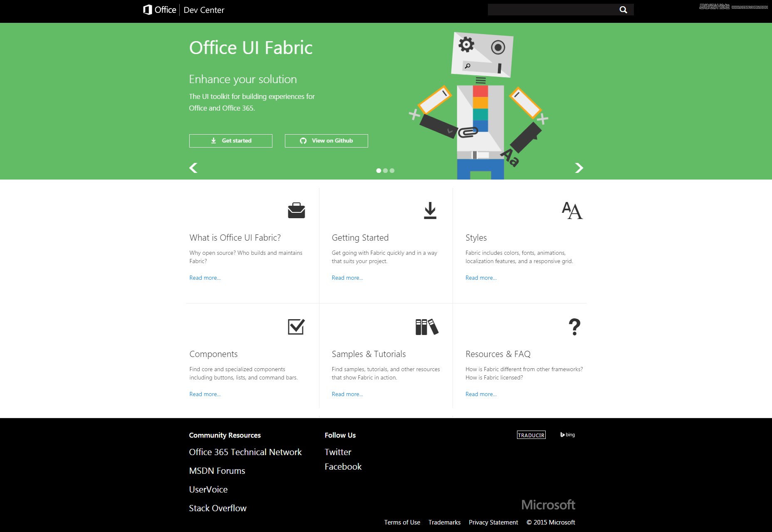Open the Resources & FAQ heading
This screenshot has width=772, height=532.
tap(498, 354)
